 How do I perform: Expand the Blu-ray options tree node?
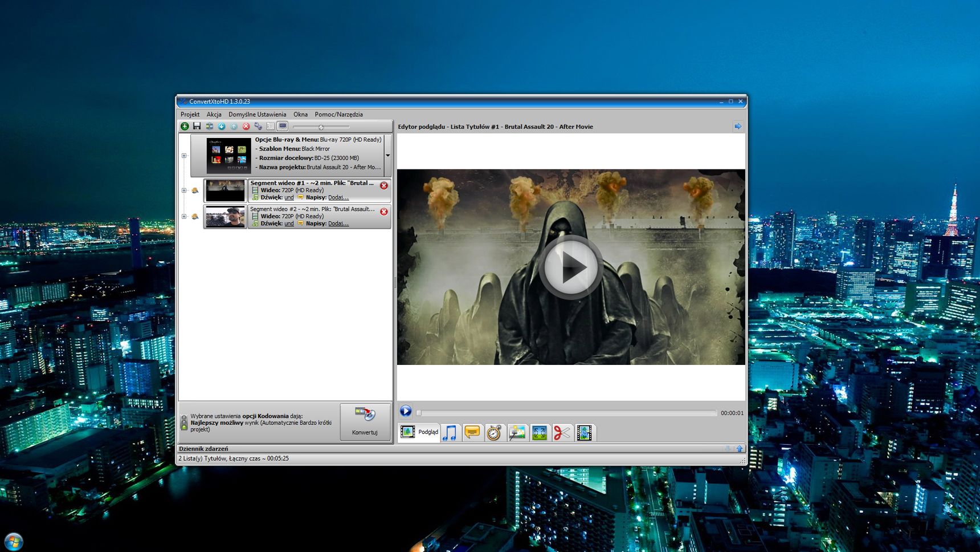184,155
